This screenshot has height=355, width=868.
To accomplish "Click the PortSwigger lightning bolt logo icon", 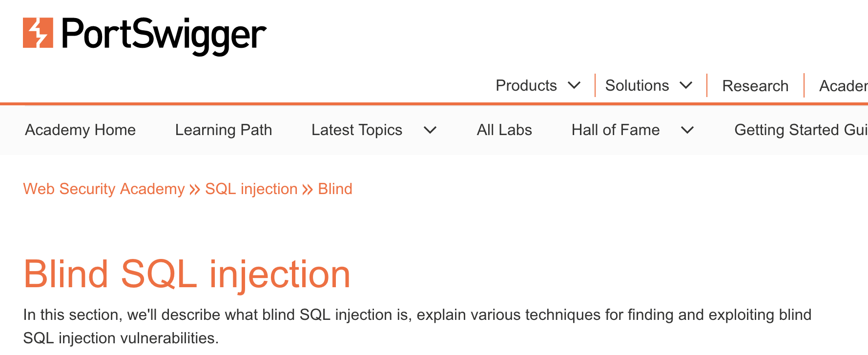I will point(38,33).
